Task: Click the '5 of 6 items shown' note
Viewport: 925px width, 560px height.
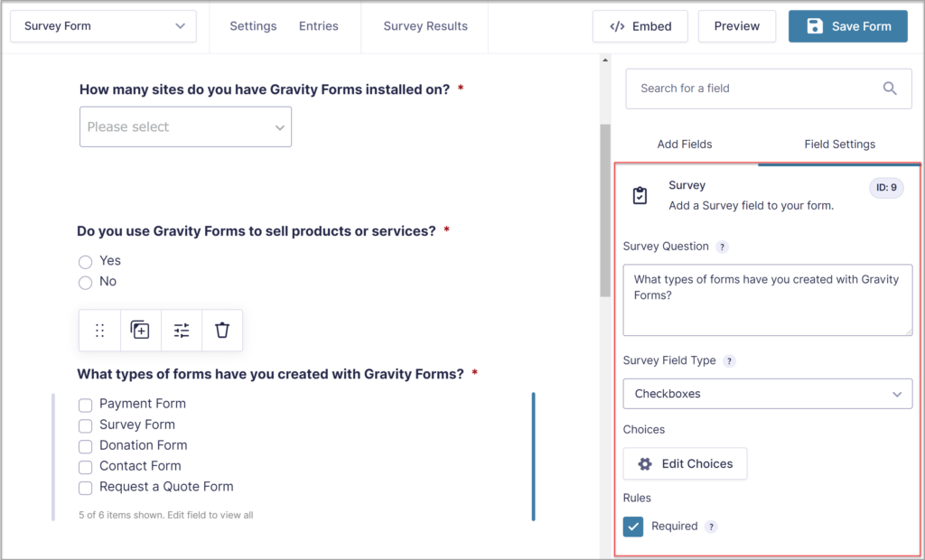Action: [x=166, y=515]
